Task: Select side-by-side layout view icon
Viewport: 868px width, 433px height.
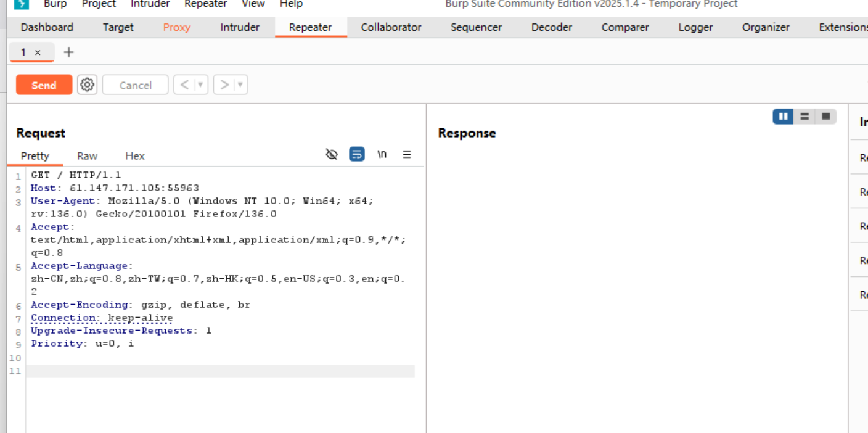Action: (x=783, y=116)
